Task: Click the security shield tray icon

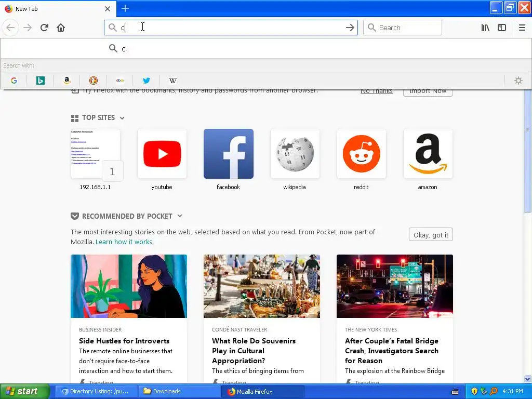Action: 474,392
